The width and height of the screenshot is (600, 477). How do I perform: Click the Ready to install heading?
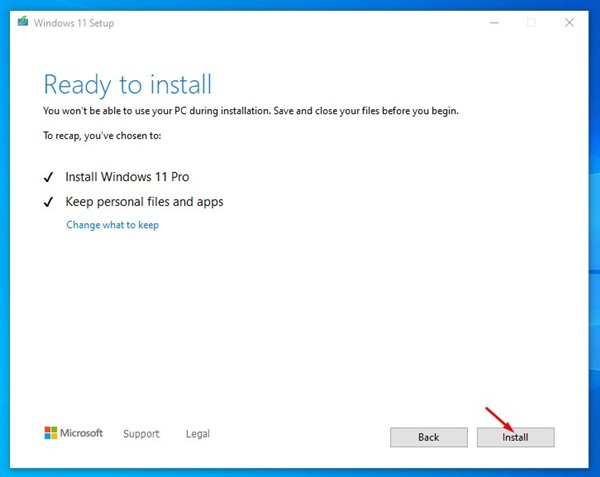[x=127, y=84]
